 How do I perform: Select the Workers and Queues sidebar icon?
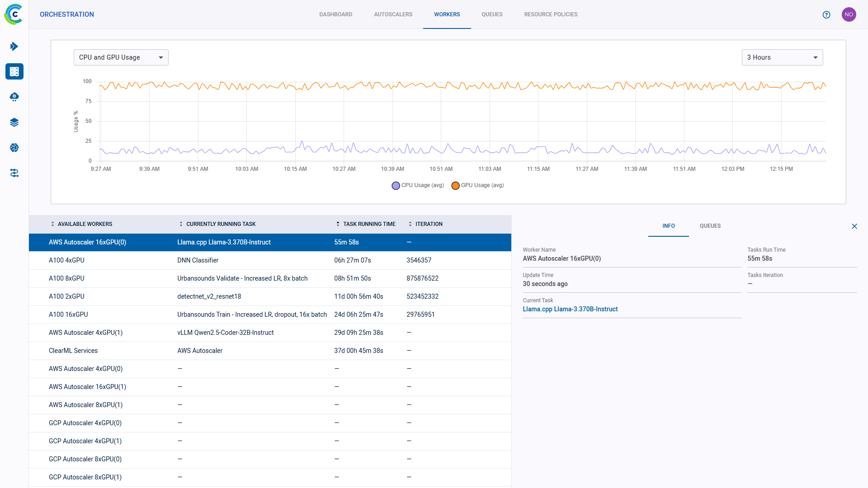tap(14, 71)
